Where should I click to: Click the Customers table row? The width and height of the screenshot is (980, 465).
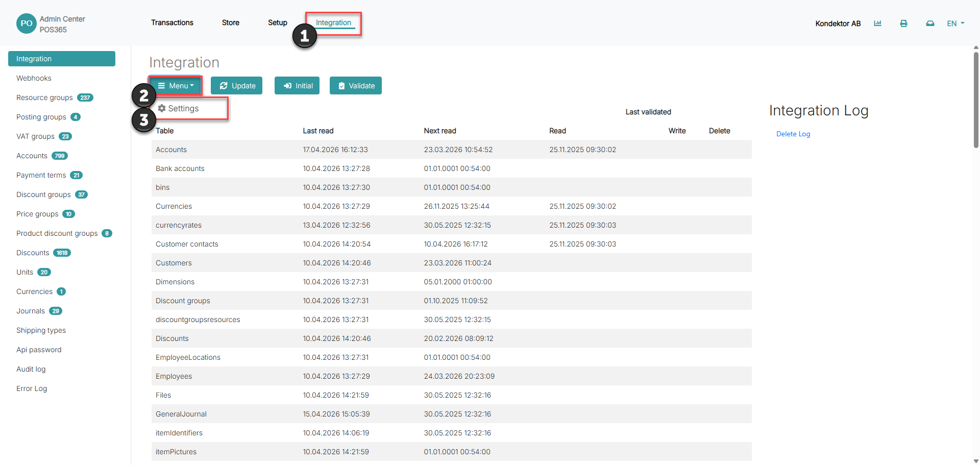[x=451, y=263]
